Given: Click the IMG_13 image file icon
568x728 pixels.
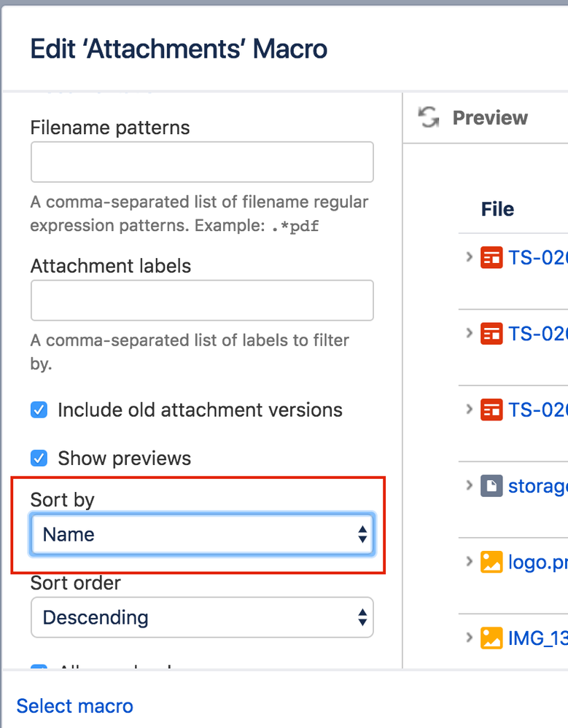Looking at the screenshot, I should pos(491,638).
